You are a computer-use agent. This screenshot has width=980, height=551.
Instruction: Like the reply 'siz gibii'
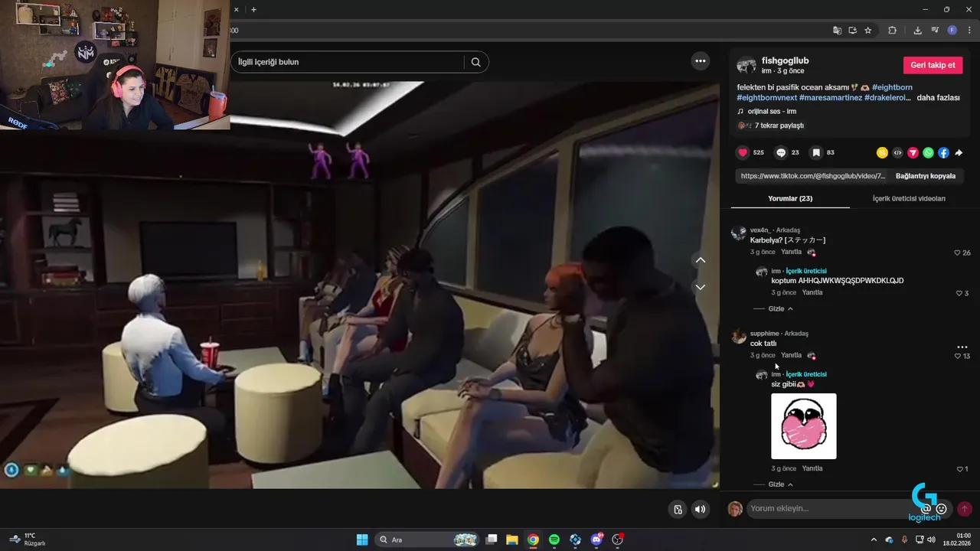pyautogui.click(x=960, y=469)
